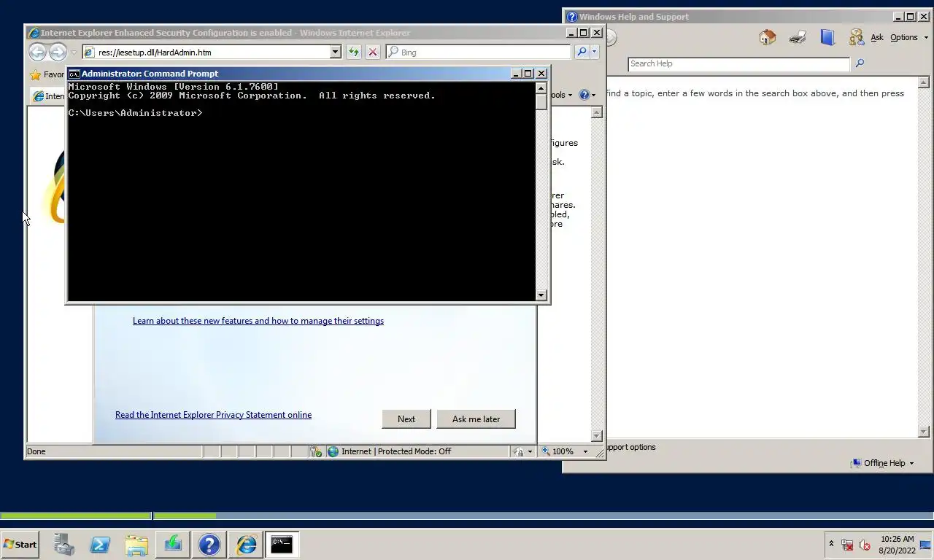Click the Help window scroll up arrow
Viewport: 934px width, 560px height.
(923, 82)
